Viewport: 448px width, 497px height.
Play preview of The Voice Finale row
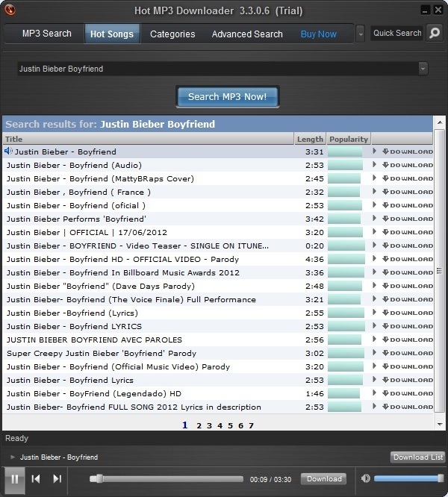click(374, 299)
